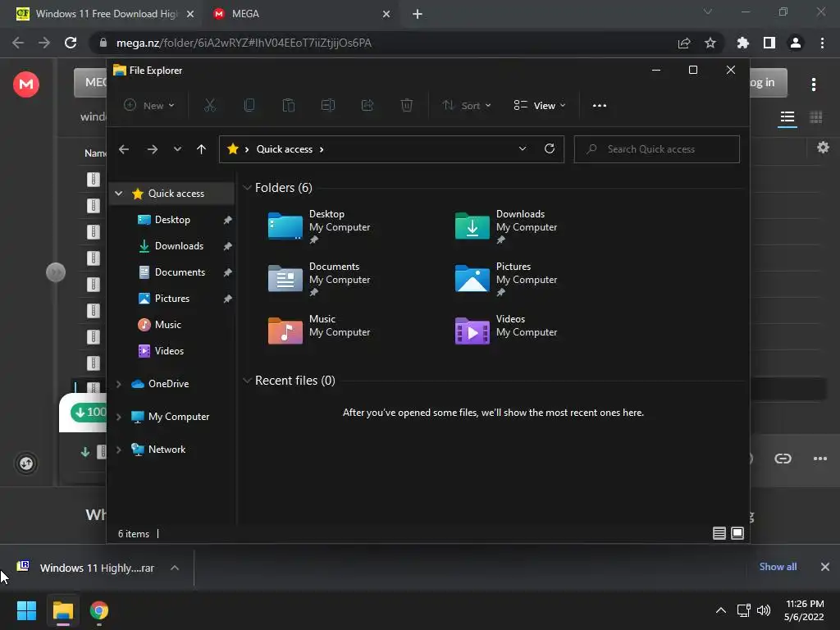Click the Share icon in File Explorer toolbar

(367, 106)
